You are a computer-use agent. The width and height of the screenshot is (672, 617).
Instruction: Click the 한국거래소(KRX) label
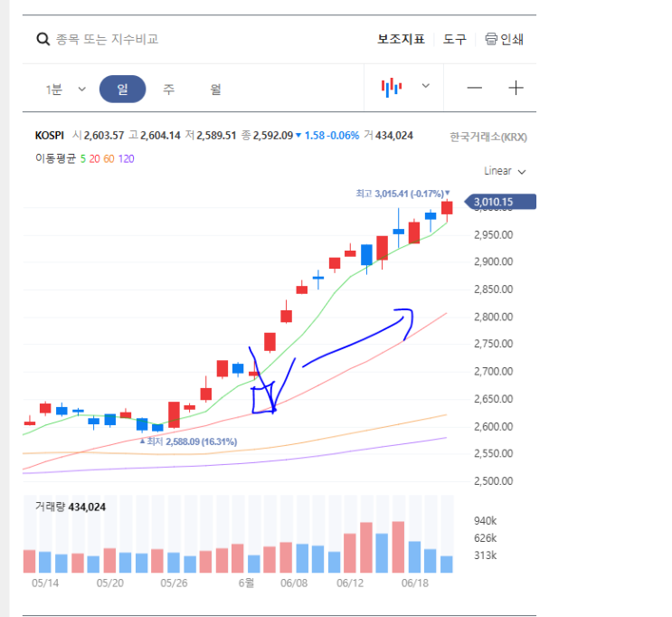point(488,138)
